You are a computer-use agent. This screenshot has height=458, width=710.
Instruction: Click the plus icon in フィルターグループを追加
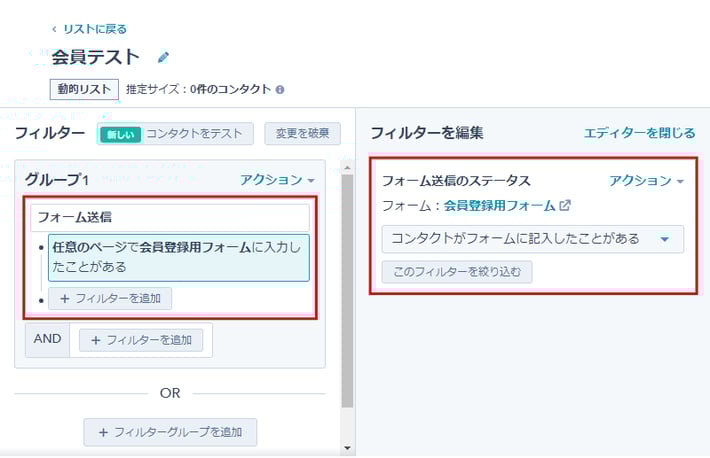(x=102, y=432)
